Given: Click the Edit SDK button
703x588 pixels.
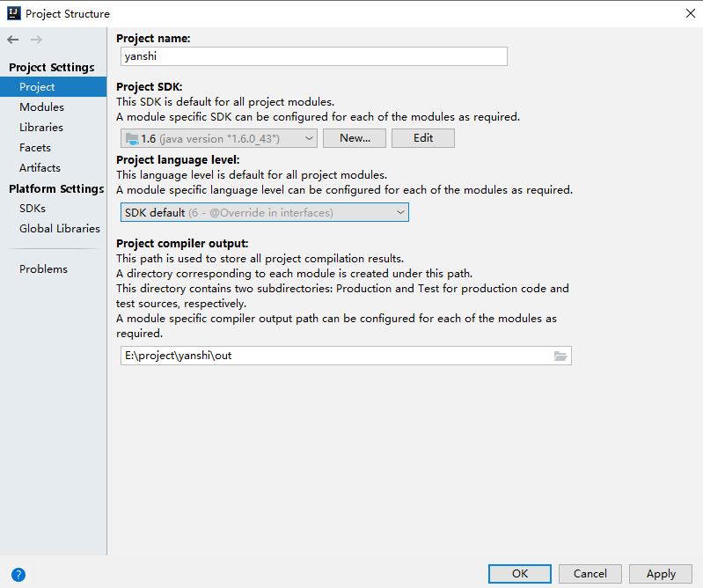Looking at the screenshot, I should [x=423, y=138].
